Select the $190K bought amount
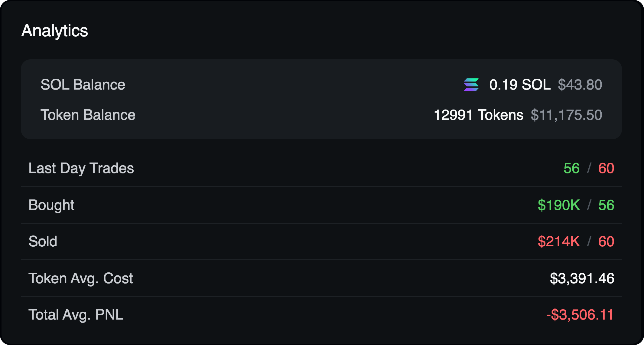Viewport: 644px width, 345px height. pyautogui.click(x=559, y=205)
